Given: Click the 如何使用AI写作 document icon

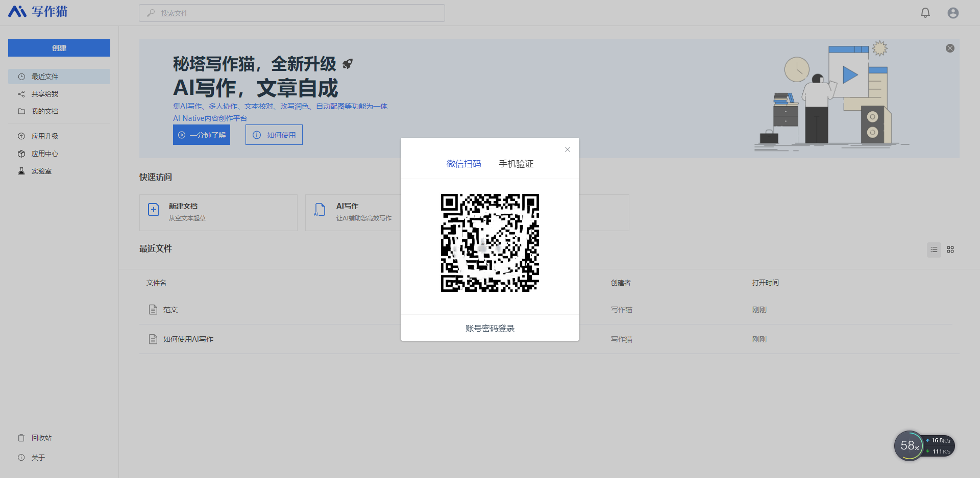Looking at the screenshot, I should click(153, 339).
